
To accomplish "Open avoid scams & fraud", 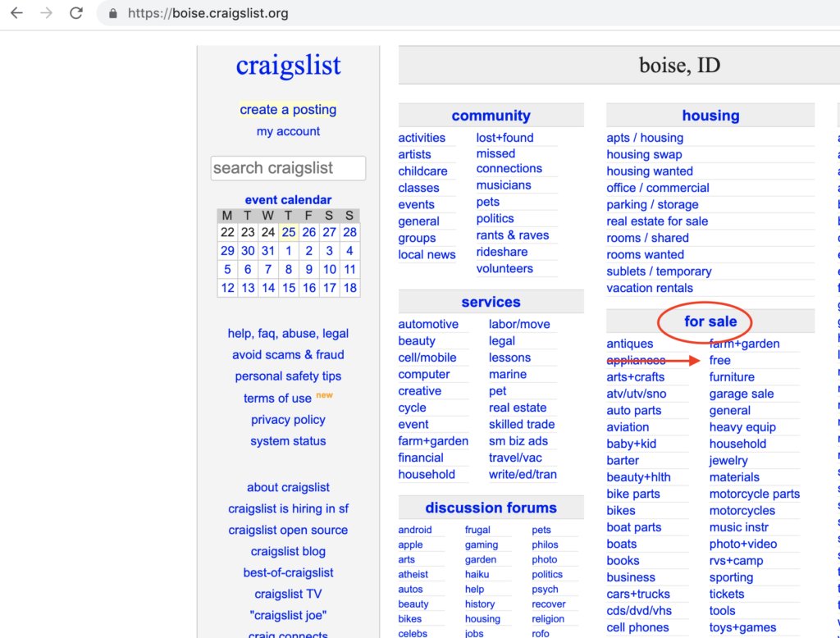I will tap(288, 354).
